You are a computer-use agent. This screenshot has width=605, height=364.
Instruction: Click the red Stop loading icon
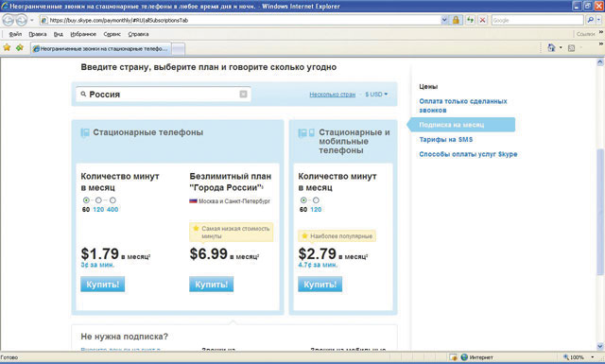coord(482,20)
